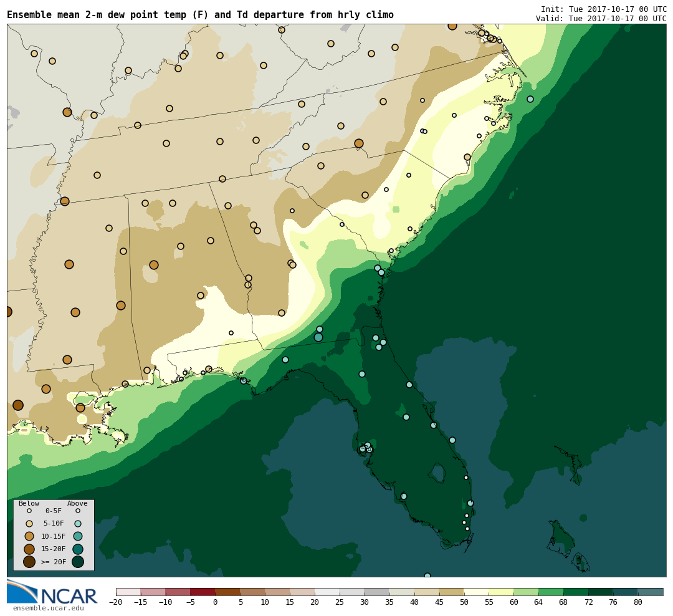Click the >= 20F legend label
673x616 pixels.
[x=54, y=562]
